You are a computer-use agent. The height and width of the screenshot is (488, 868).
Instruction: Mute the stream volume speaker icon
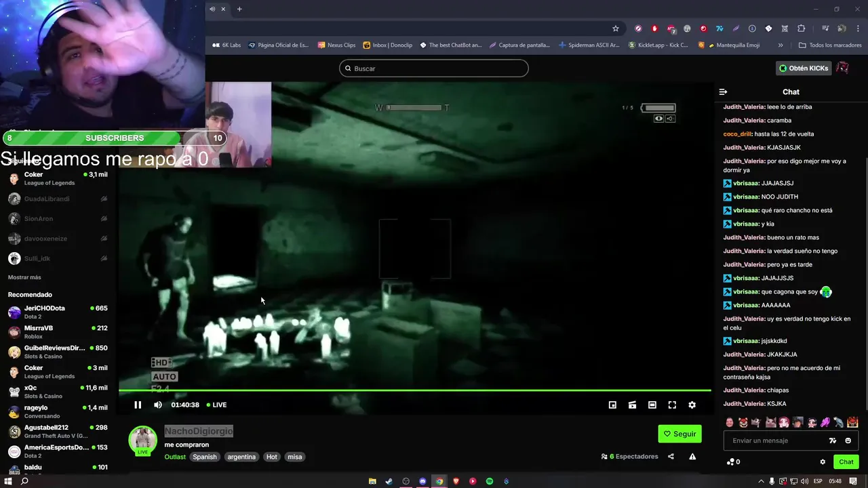(158, 405)
